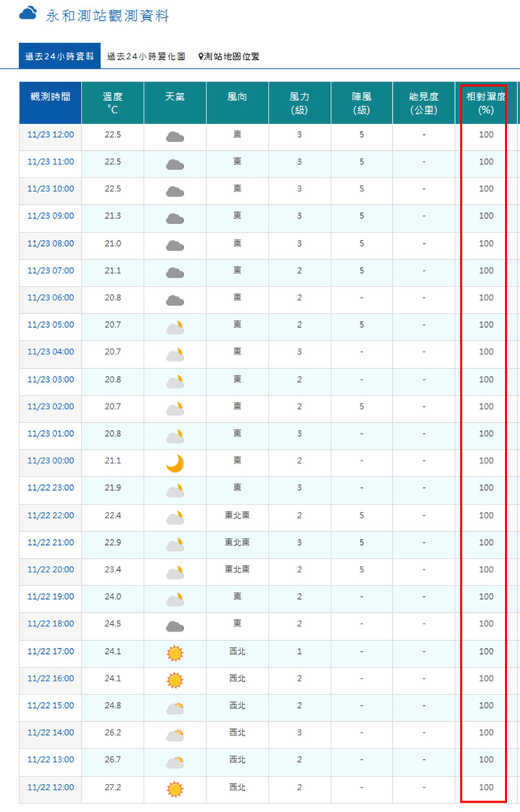
Task: Click humidity value 100 in 11/23 12:00 row
Action: [486, 135]
